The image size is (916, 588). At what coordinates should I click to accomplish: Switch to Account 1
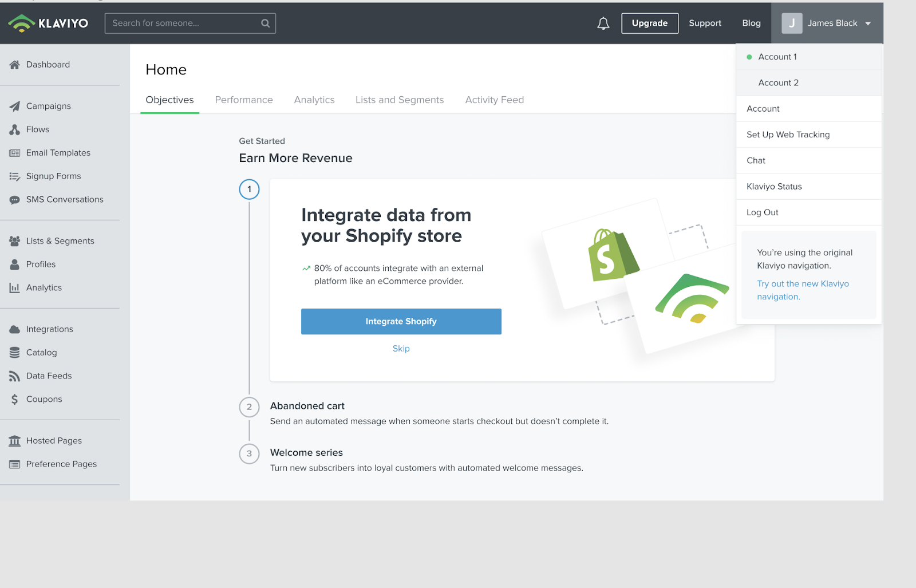808,57
